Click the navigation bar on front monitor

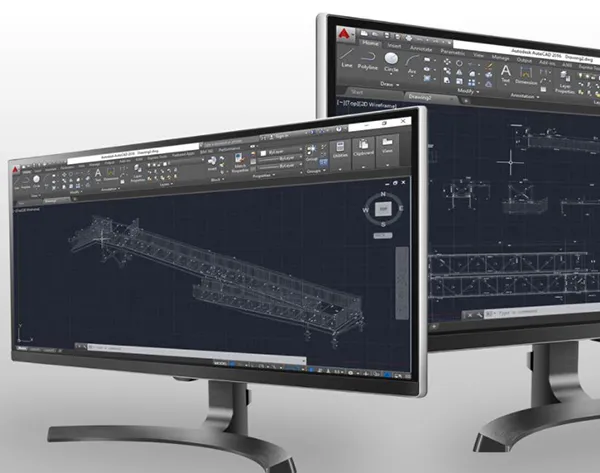tap(402, 282)
